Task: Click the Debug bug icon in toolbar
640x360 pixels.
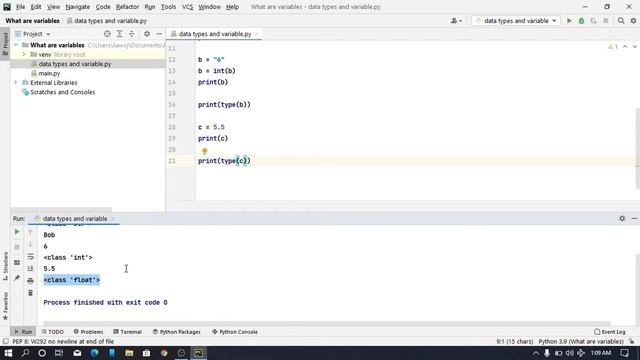Action: pyautogui.click(x=581, y=21)
